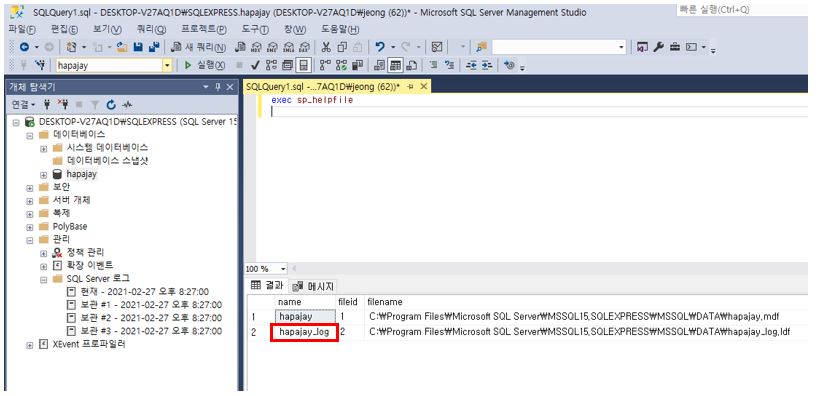Click the Comment out selected lines icon
This screenshot has width=818, height=396.
(x=433, y=65)
